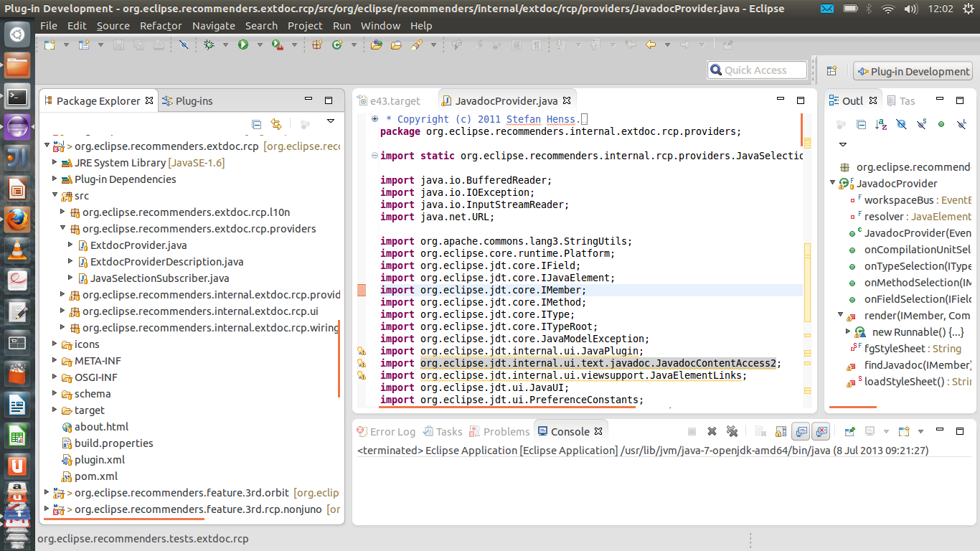Click Remove Launch icon in Console
Screen dimensions: 980x551
[x=712, y=431]
